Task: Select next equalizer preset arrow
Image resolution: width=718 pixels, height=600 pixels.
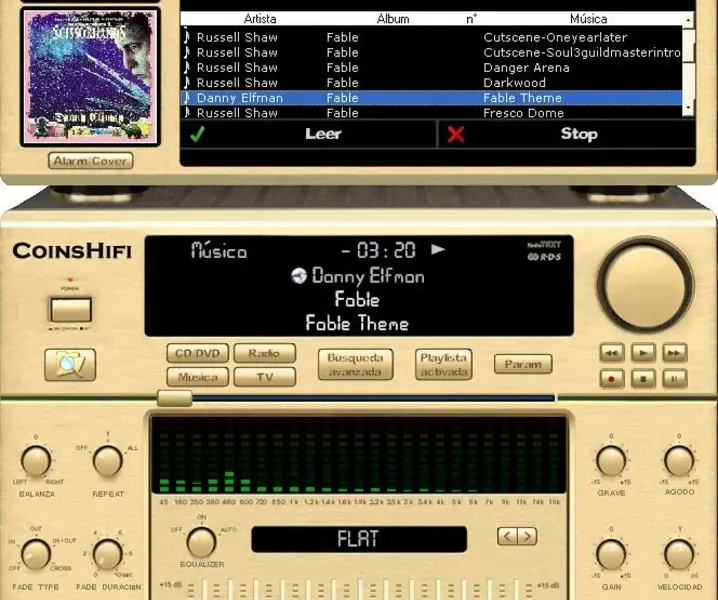Action: click(527, 536)
